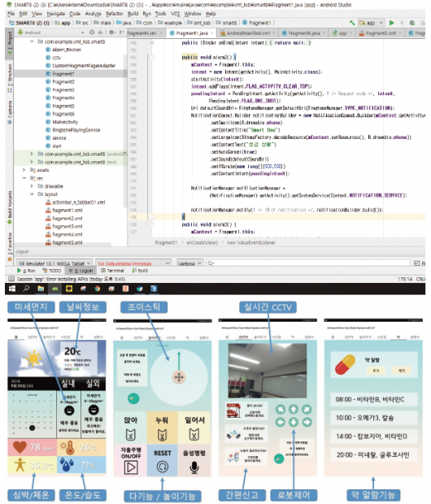Run the app with the green play button
431x504 pixels.
[391, 23]
